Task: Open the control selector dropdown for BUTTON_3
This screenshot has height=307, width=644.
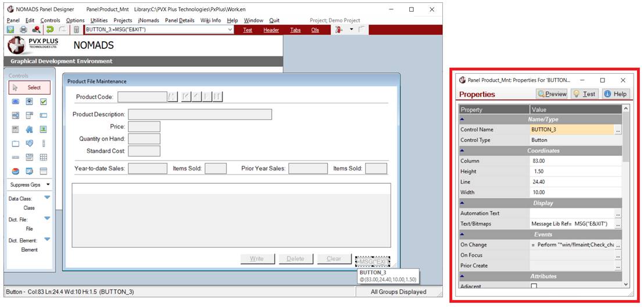Action: [230, 30]
